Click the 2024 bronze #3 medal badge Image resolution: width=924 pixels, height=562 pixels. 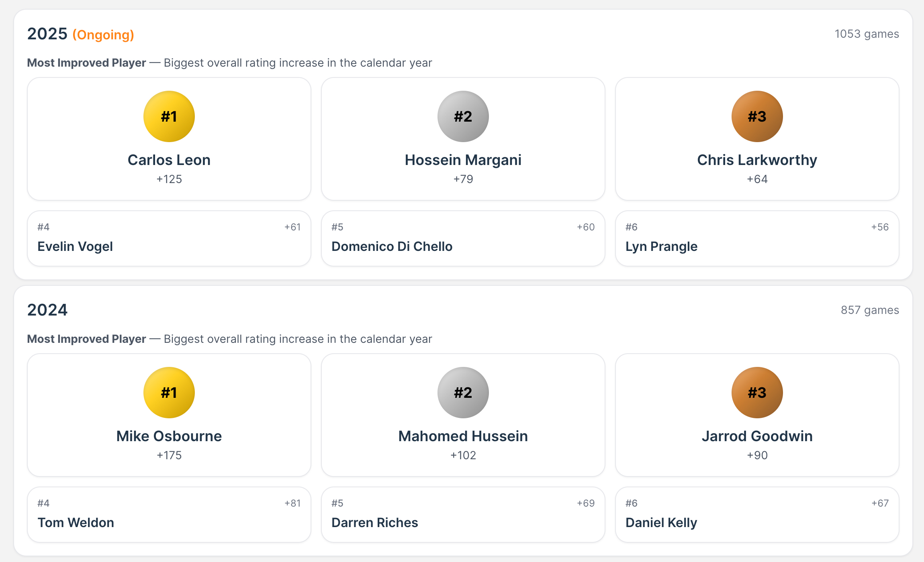757,393
